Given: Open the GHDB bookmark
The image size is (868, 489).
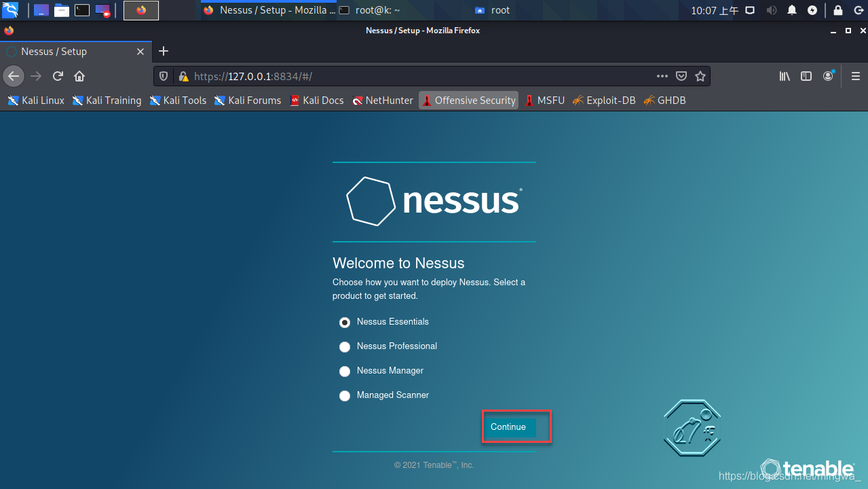Looking at the screenshot, I should pyautogui.click(x=664, y=101).
